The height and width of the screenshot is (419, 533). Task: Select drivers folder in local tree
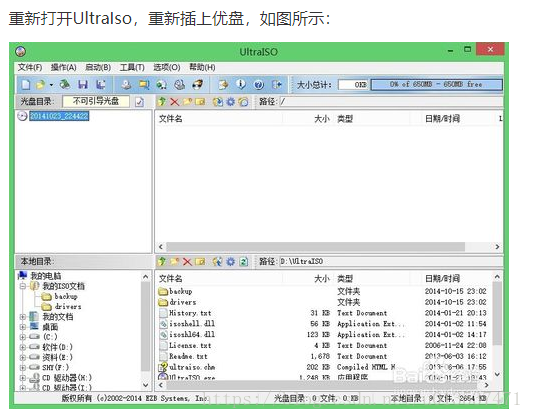(68, 307)
